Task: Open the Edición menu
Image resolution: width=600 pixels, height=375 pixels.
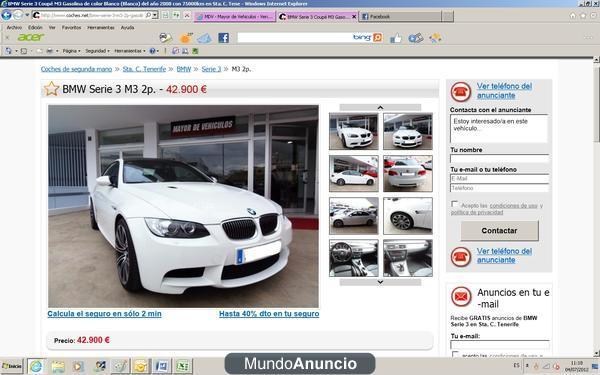Action: [x=35, y=28]
